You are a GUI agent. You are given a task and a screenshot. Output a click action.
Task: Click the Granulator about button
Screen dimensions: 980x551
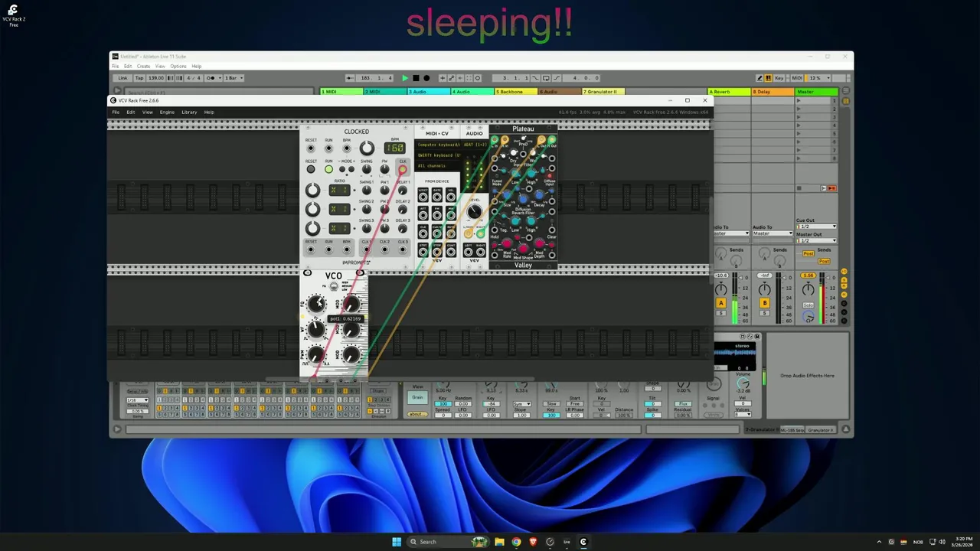point(417,414)
